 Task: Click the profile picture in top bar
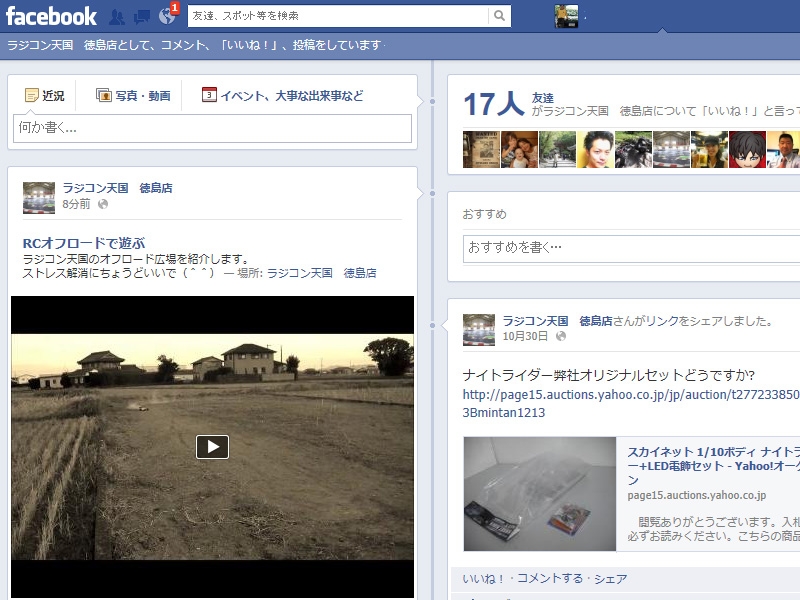567,16
